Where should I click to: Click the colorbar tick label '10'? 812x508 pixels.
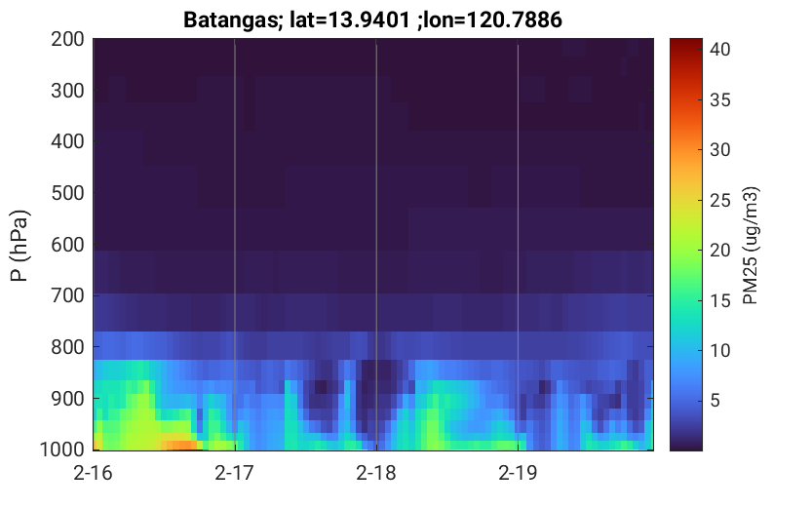[719, 351]
